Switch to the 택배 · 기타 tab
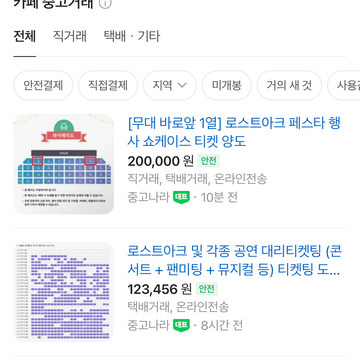Viewport: 360px width, 360px height. [x=132, y=36]
